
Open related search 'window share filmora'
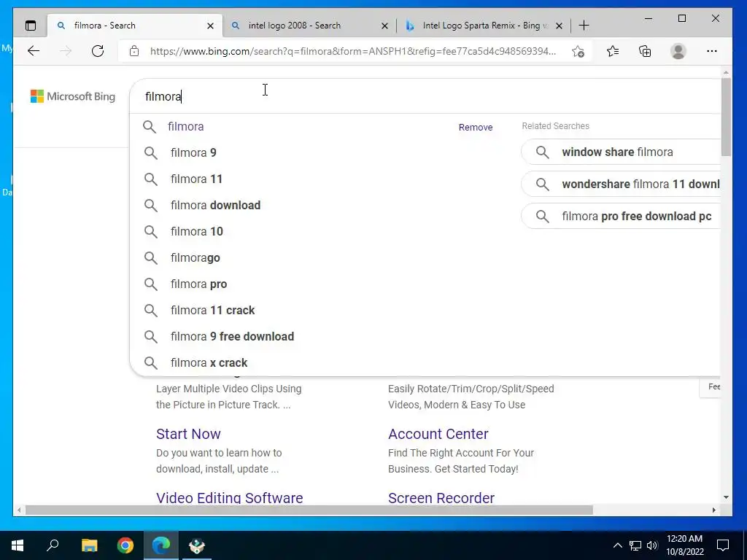(x=621, y=152)
